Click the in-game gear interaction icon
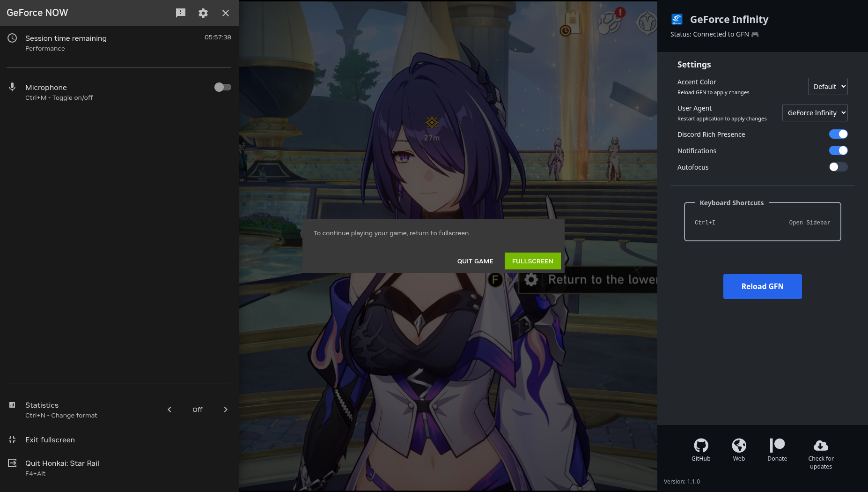Screen dimensions: 868x492 point(531,280)
